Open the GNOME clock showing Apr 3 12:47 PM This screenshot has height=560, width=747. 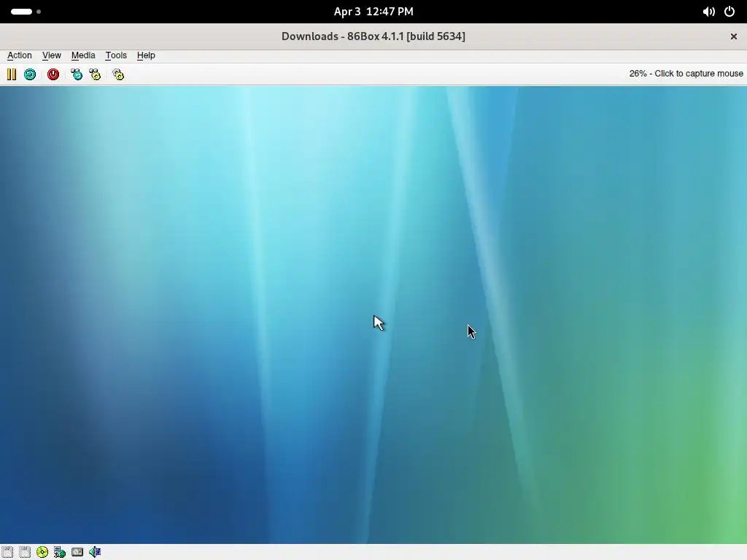coord(373,12)
